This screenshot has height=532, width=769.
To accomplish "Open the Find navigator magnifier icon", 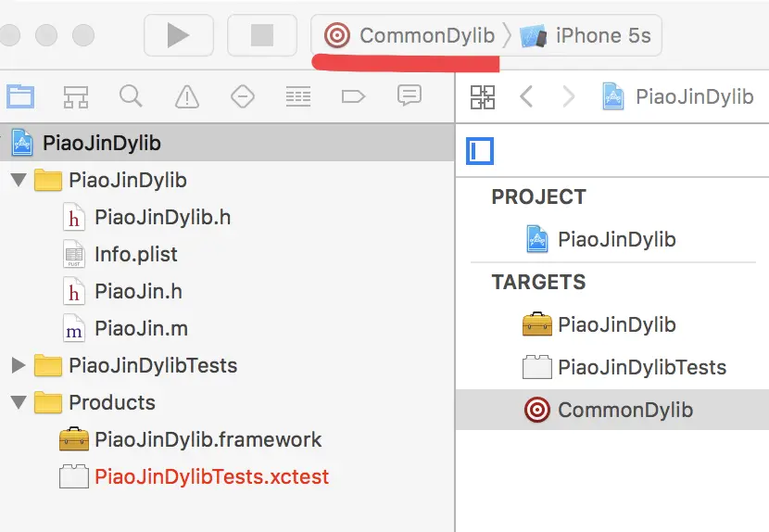I will click(131, 96).
